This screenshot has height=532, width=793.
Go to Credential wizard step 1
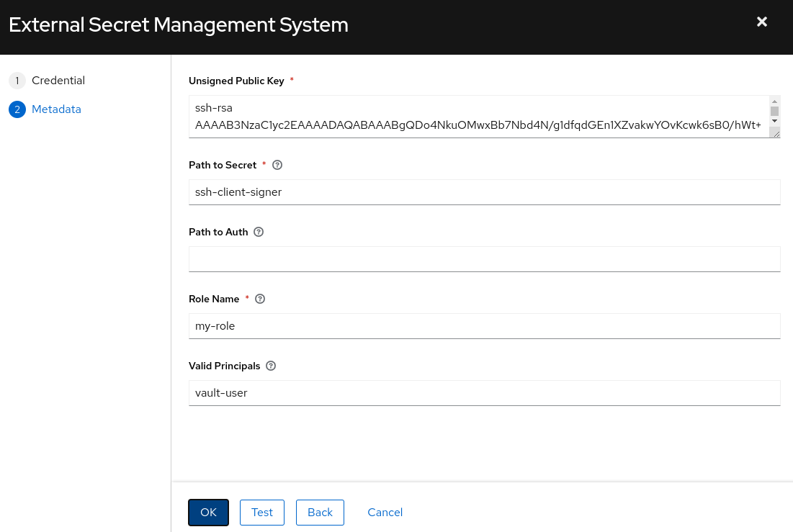58,81
